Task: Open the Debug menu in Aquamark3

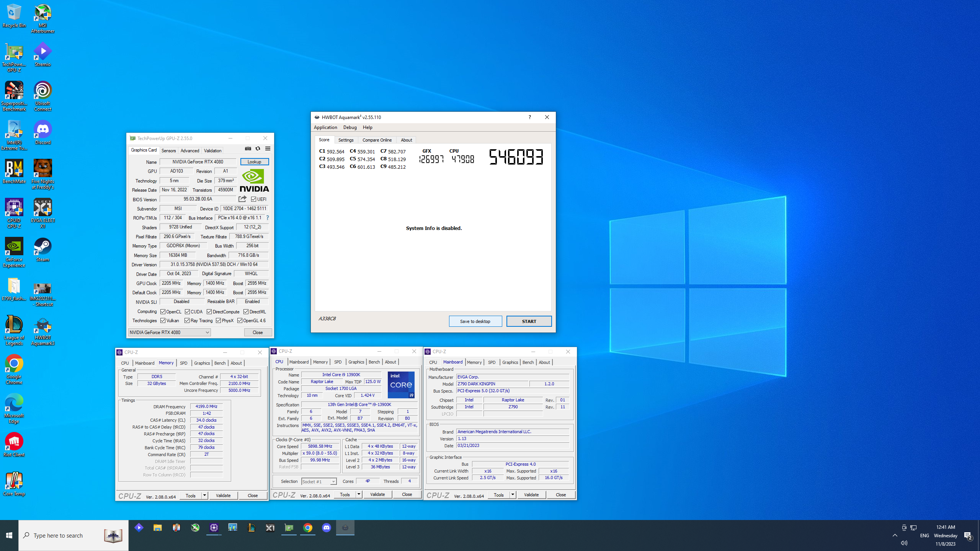Action: click(x=350, y=127)
